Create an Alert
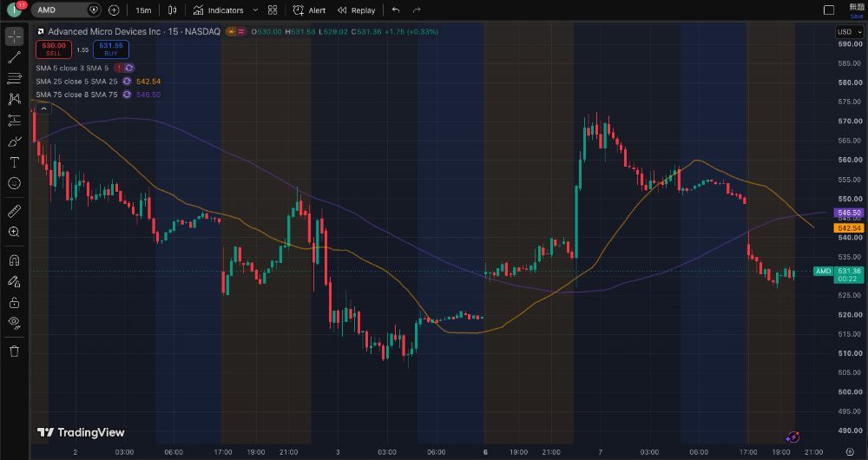 pyautogui.click(x=309, y=10)
